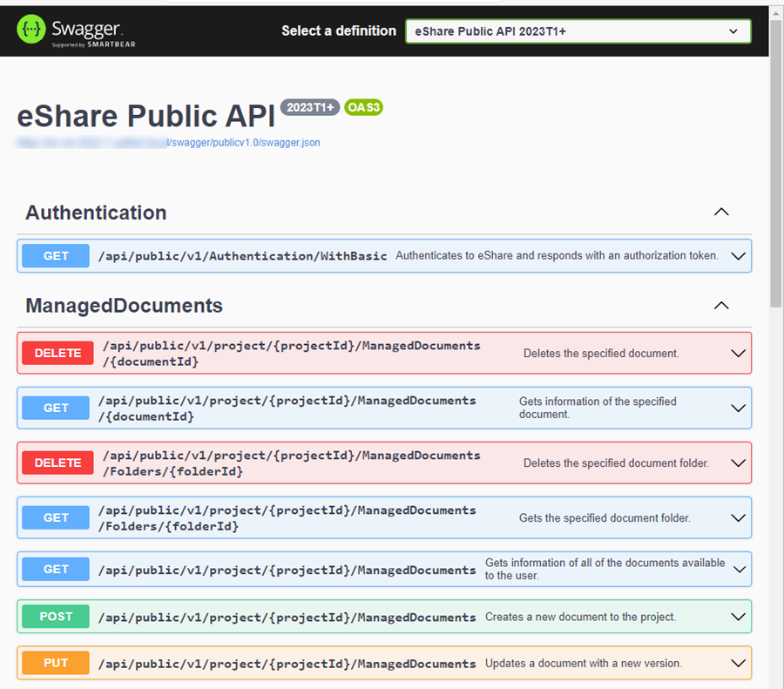Click the Swagger logo icon

click(x=31, y=30)
